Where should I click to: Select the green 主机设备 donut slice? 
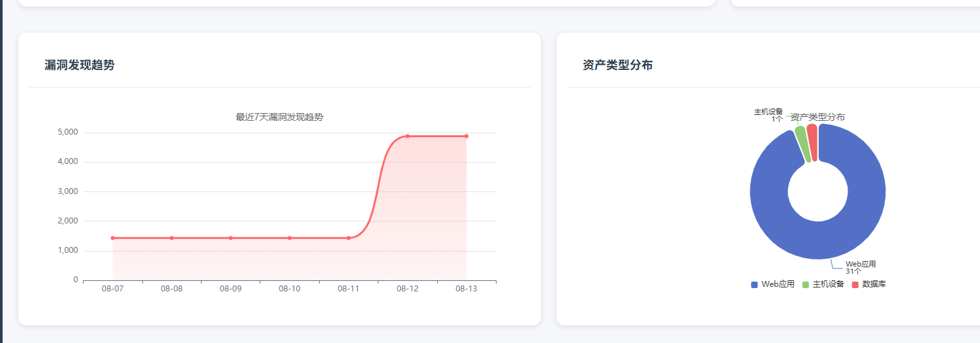tap(803, 142)
